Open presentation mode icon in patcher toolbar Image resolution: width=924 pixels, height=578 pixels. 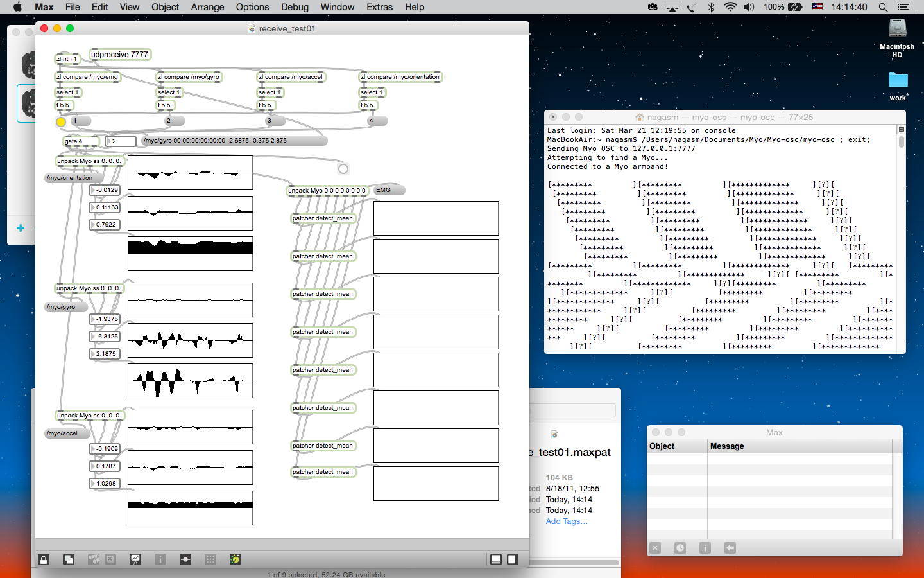coord(135,559)
